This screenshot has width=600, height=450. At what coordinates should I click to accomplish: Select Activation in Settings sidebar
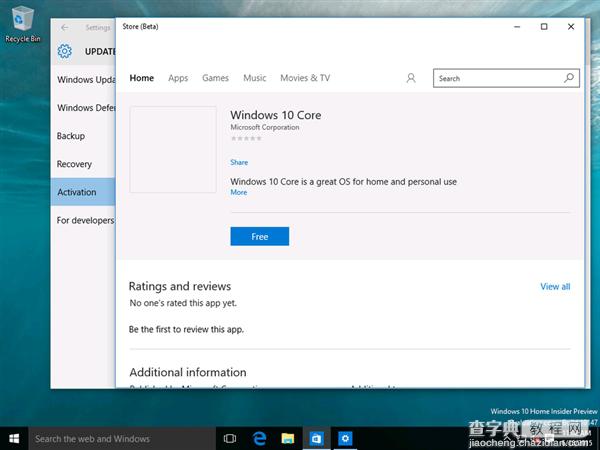(x=83, y=192)
